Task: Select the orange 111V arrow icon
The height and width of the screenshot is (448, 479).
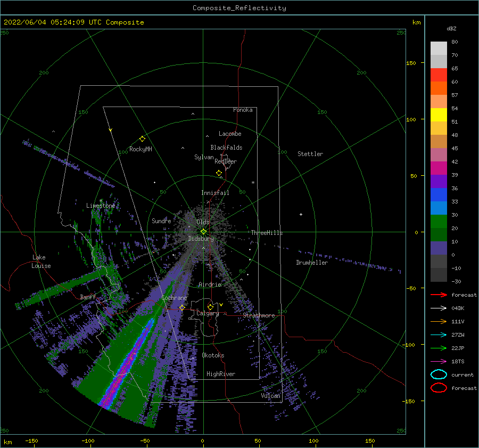Action: click(439, 321)
